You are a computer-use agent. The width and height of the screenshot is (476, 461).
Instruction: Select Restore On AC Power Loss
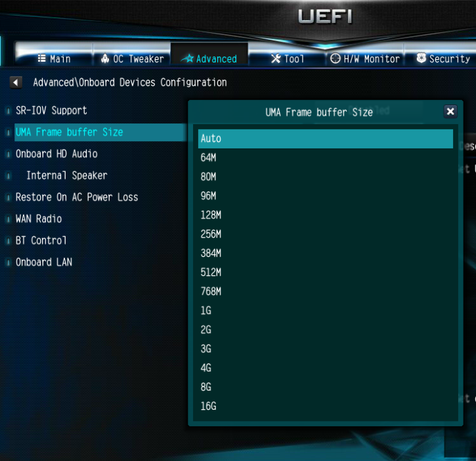(x=77, y=198)
